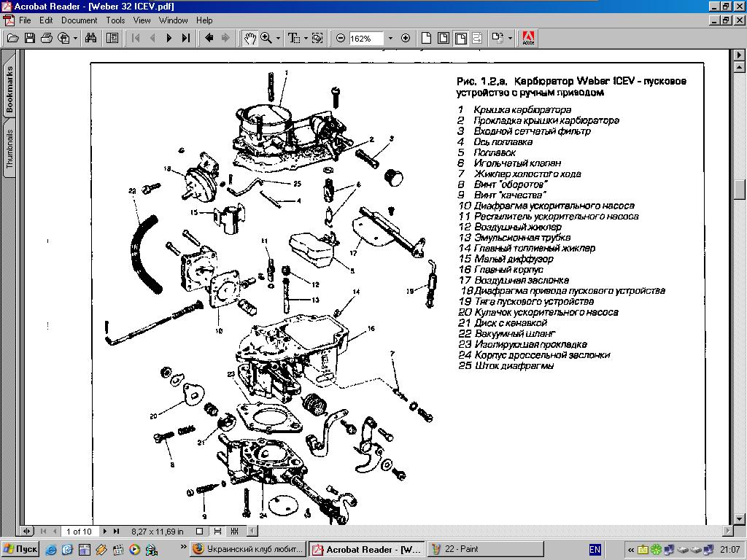This screenshot has width=747, height=560.
Task: Jump to the last page from the toolbar
Action: coord(186,38)
